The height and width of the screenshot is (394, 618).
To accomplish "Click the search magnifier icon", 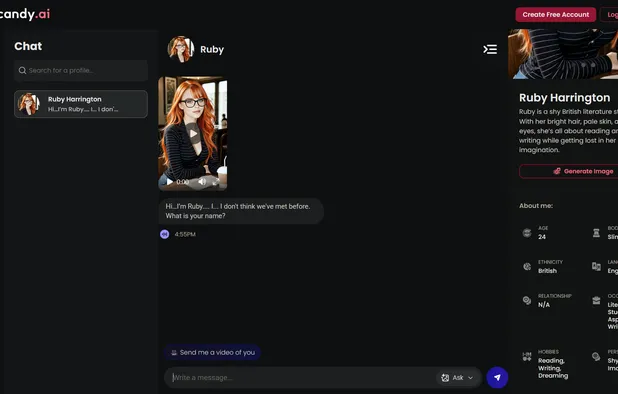I will pos(22,71).
